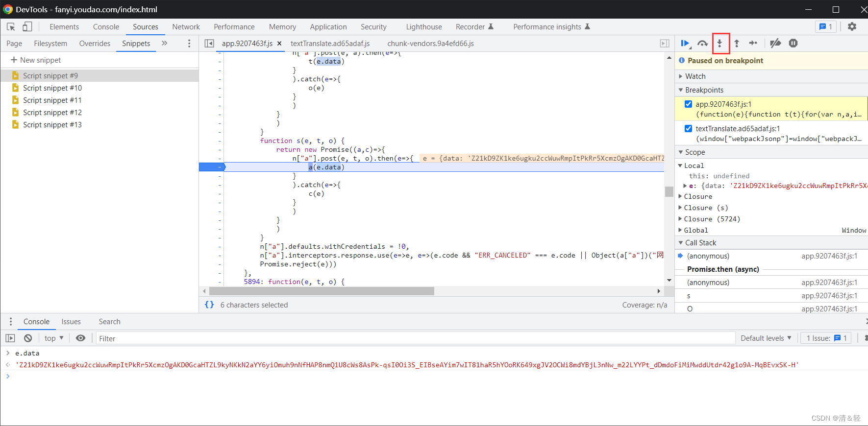Open snippets pane more options menu
Screen dimensions: 868x426
(189, 44)
